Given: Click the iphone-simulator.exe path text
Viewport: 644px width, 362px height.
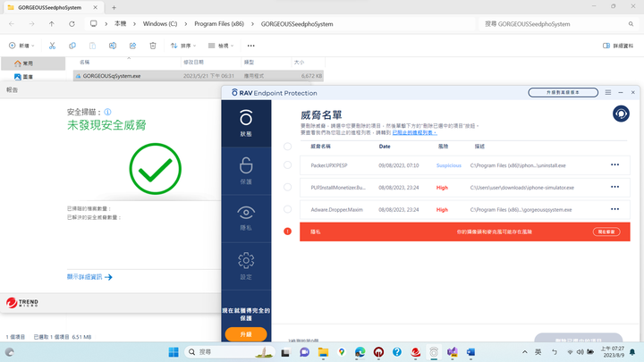Looking at the screenshot, I should point(522,188).
